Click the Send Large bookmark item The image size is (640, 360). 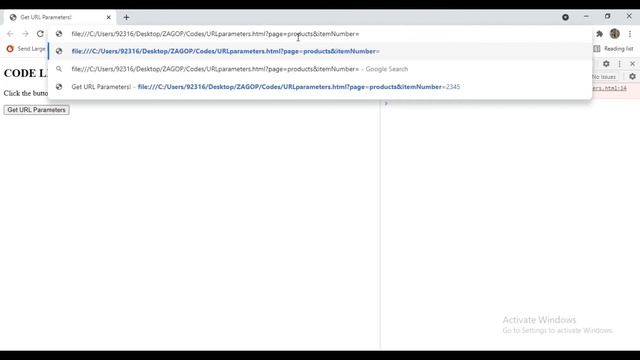pyautogui.click(x=26, y=49)
